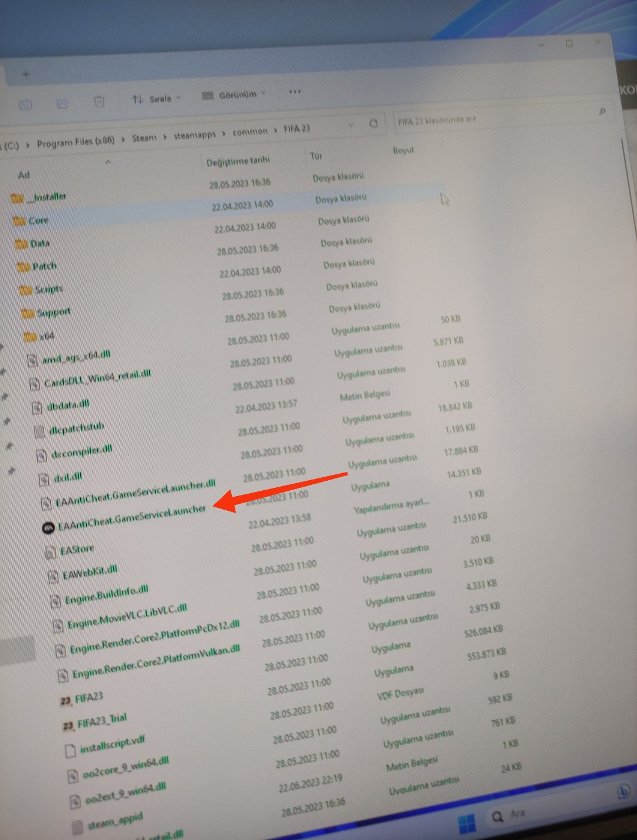This screenshot has width=637, height=840.
Task: Select oo2core_9_win64.dll file
Action: (x=119, y=769)
